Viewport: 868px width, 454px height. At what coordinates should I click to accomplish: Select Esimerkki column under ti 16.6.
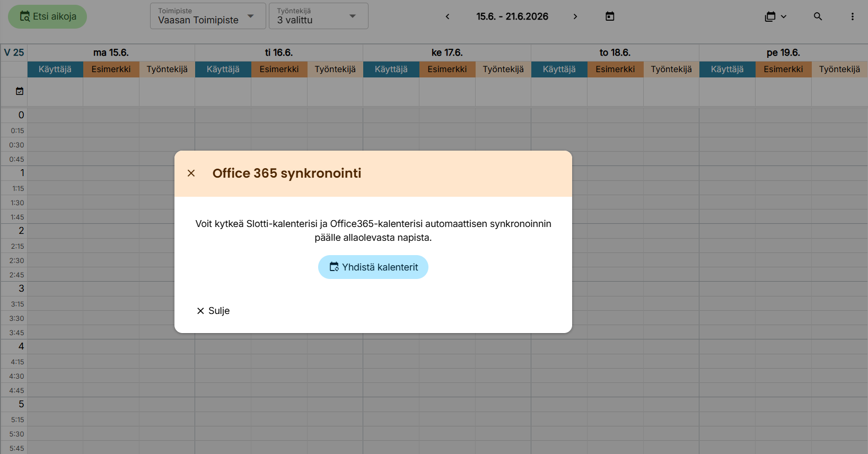[279, 69]
